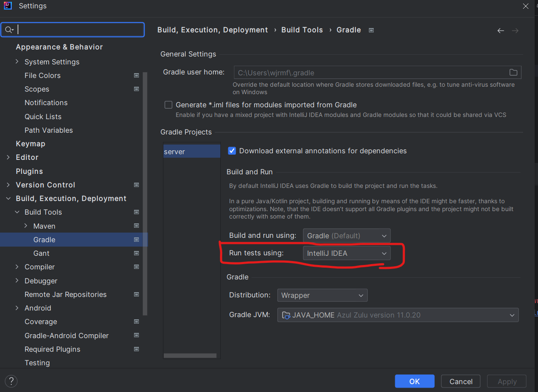Select Appearance & Behavior category

point(59,47)
